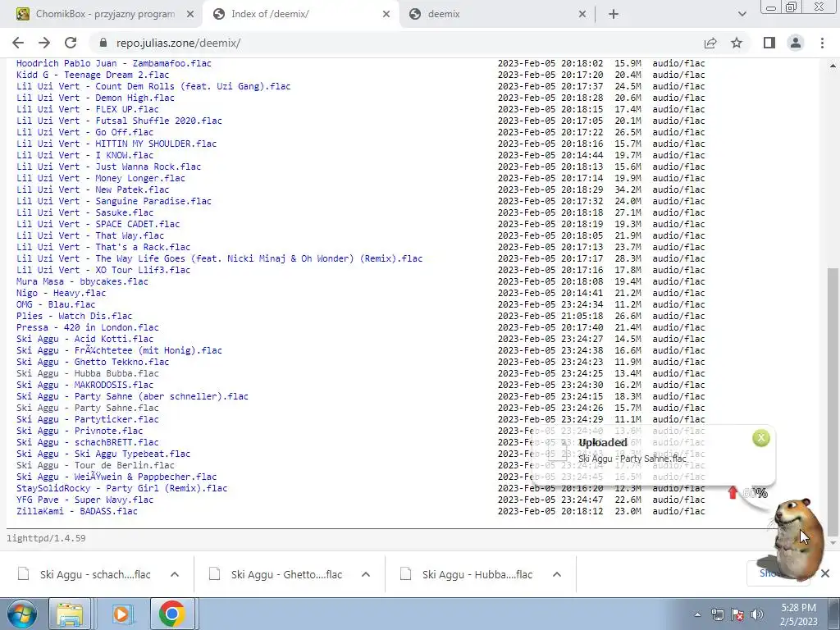The width and height of the screenshot is (840, 630).
Task: Click the scrollbar up arrow
Action: pos(833,66)
